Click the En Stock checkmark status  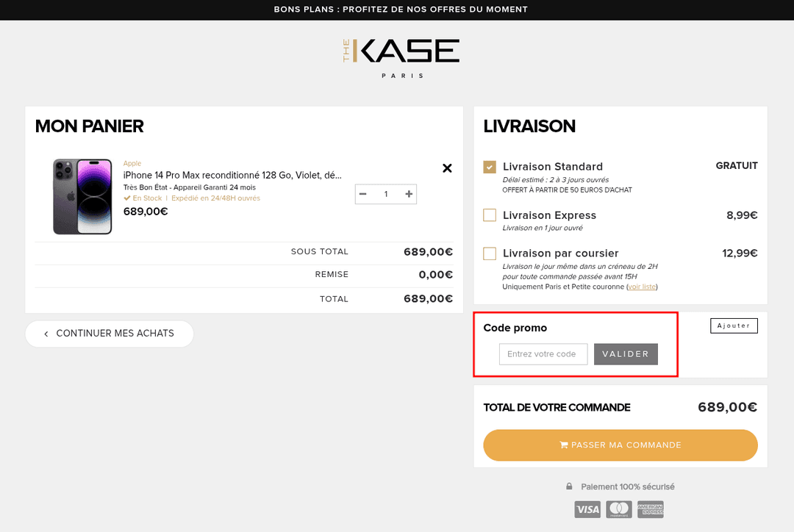pos(143,198)
